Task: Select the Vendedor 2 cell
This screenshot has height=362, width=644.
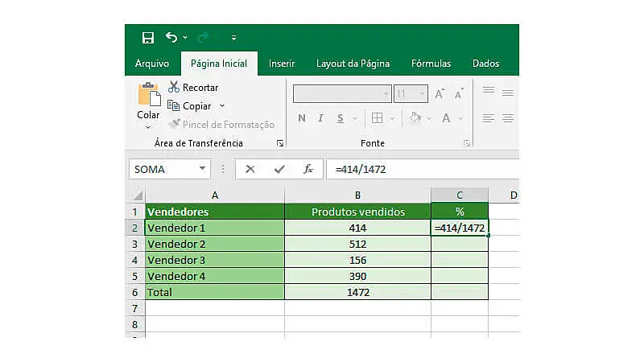Action: (215, 244)
